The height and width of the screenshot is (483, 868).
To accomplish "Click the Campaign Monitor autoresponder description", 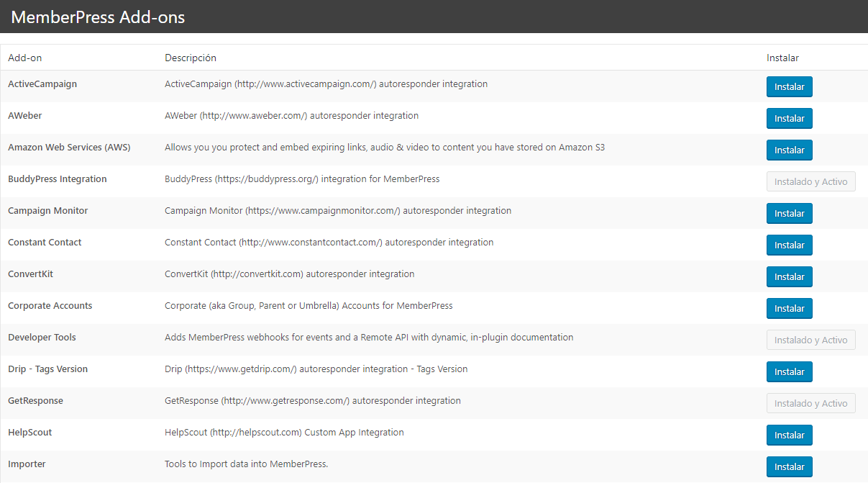I will [x=338, y=211].
